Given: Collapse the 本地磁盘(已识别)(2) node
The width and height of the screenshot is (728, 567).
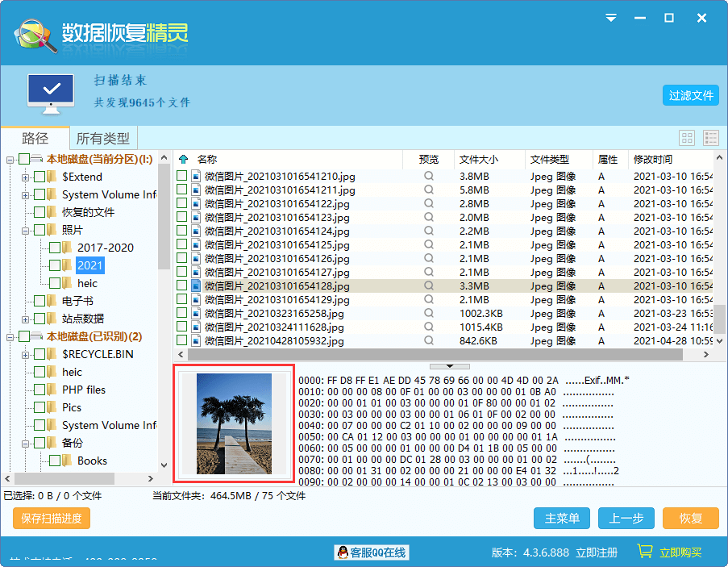Looking at the screenshot, I should [10, 336].
